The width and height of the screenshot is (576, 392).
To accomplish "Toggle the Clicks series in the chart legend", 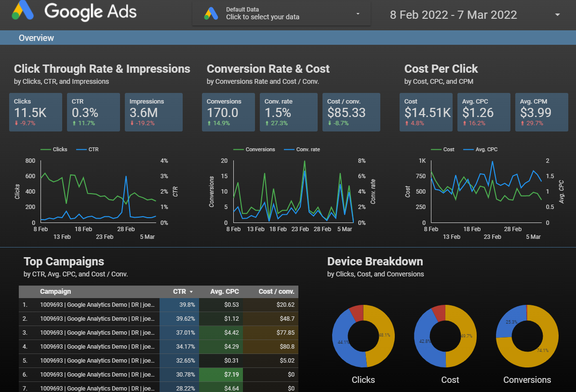I will (54, 149).
